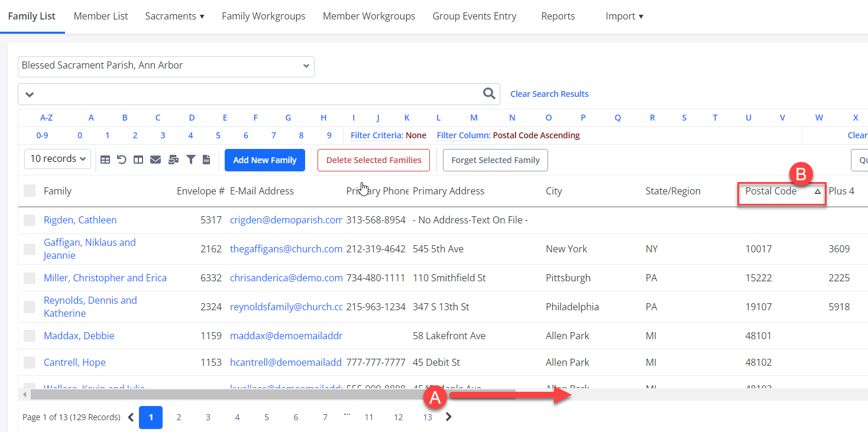Open the Blessed Sacrament Parish dropdown
Screen dimensions: 868x432
[166, 66]
